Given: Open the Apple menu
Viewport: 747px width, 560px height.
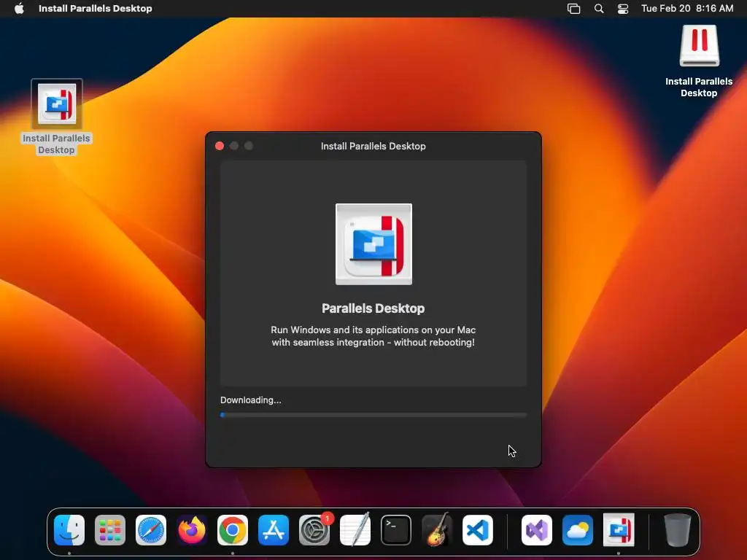Looking at the screenshot, I should tap(19, 9).
